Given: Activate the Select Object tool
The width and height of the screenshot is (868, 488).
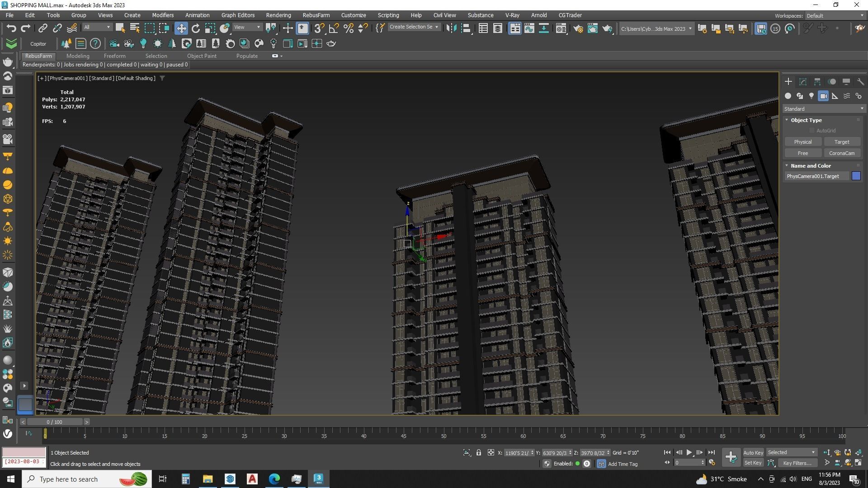Looking at the screenshot, I should [x=120, y=28].
